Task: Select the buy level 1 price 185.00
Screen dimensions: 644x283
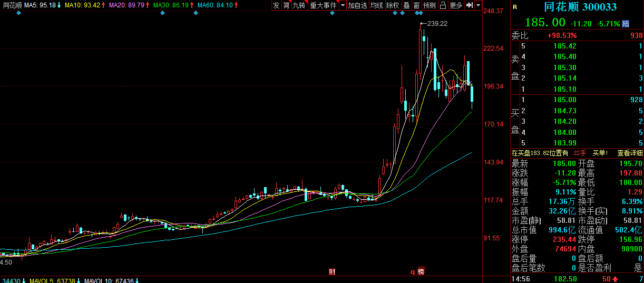Action: coord(564,100)
